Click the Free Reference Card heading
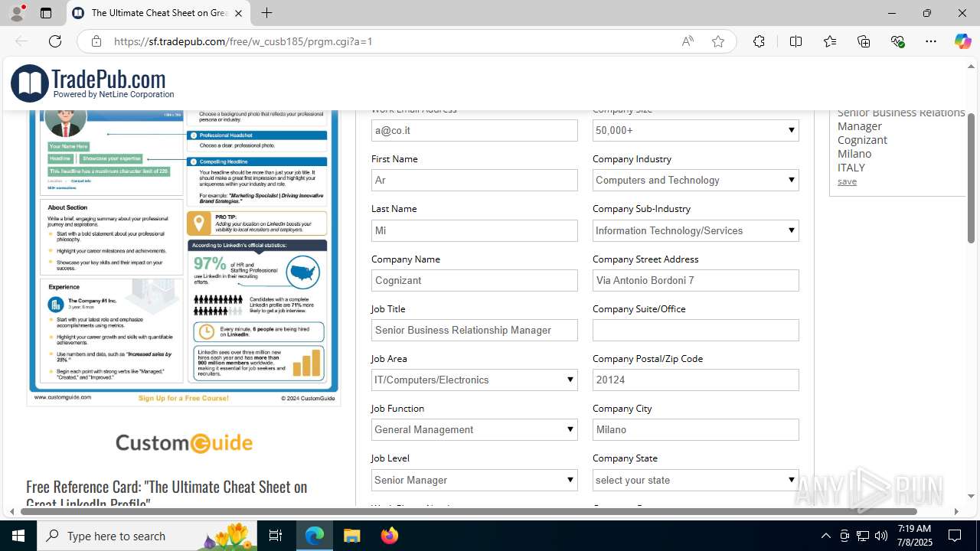The width and height of the screenshot is (980, 551). click(167, 493)
